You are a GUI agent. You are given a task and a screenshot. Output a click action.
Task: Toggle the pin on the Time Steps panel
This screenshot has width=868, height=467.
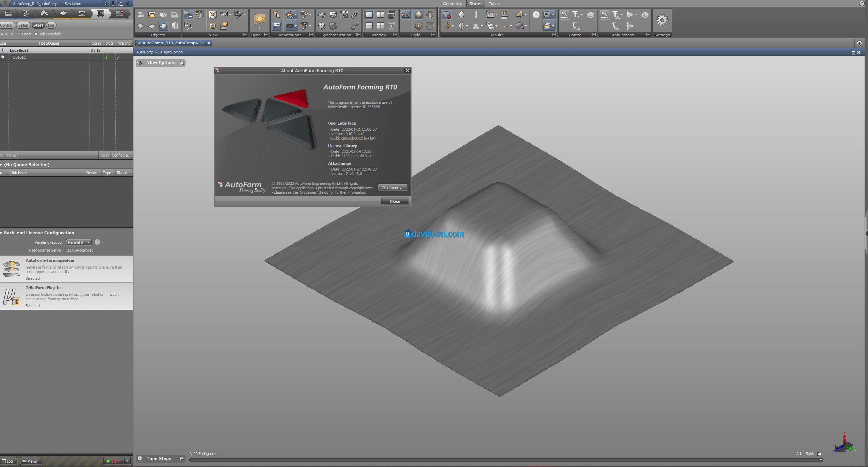[182, 458]
